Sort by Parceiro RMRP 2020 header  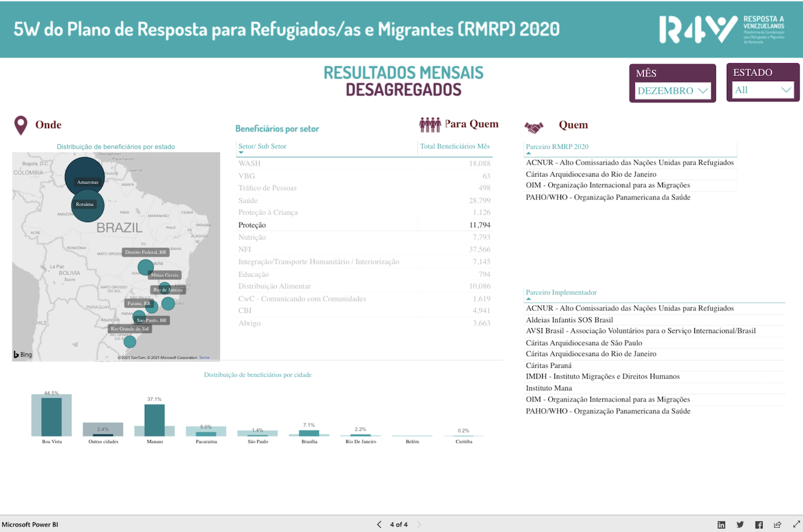coord(630,148)
